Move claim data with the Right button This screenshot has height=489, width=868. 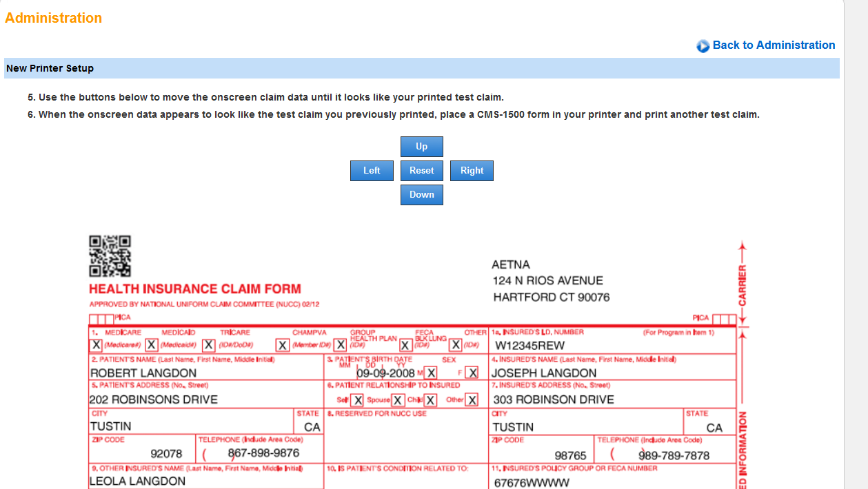pyautogui.click(x=472, y=171)
